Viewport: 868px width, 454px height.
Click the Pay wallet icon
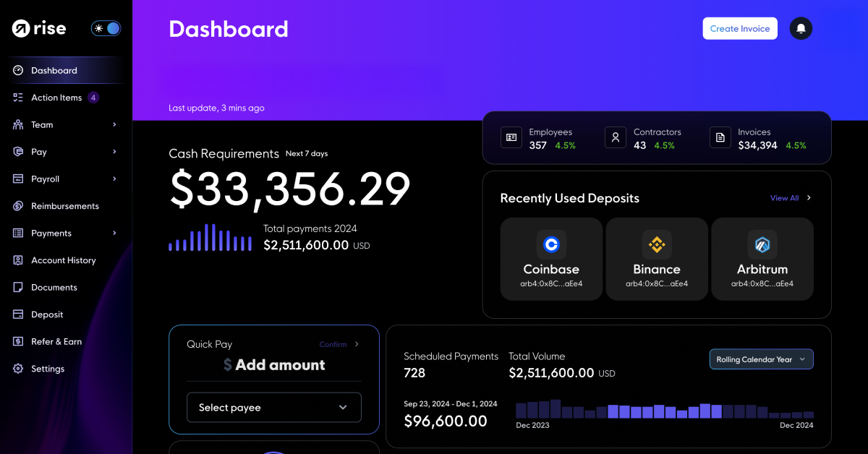click(18, 152)
